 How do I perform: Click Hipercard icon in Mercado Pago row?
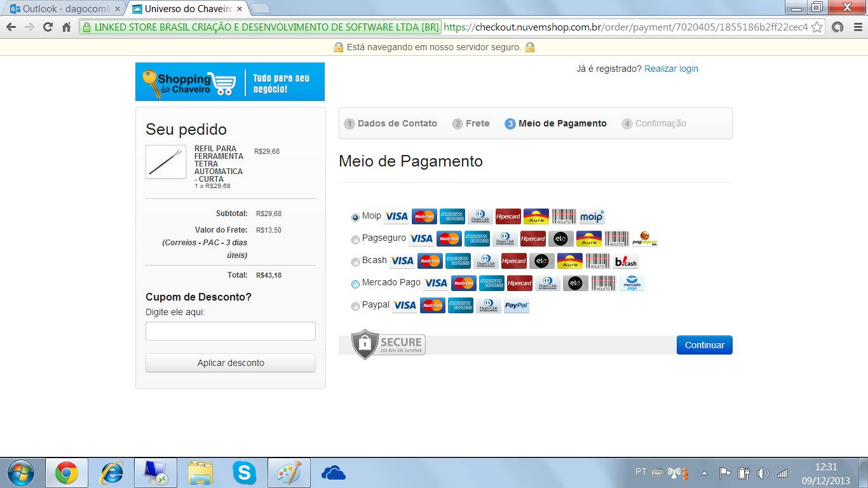[520, 283]
